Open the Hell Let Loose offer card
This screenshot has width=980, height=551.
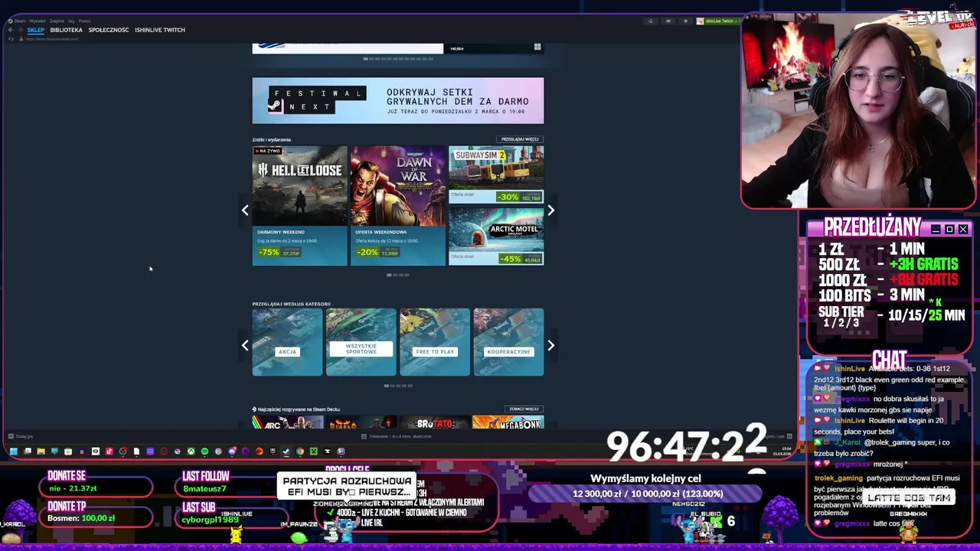(299, 205)
